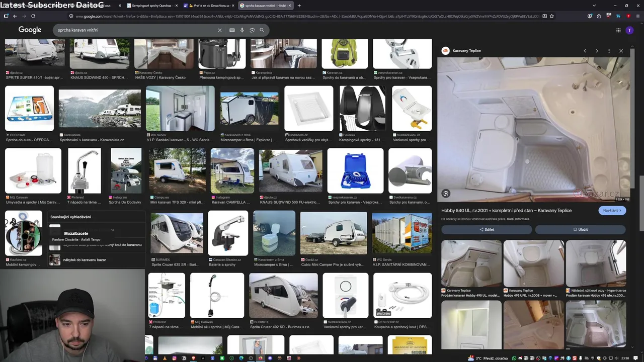Viewport: 644px width, 362px height.
Task: Open Mini karavan TFS 320 result
Action: click(177, 176)
